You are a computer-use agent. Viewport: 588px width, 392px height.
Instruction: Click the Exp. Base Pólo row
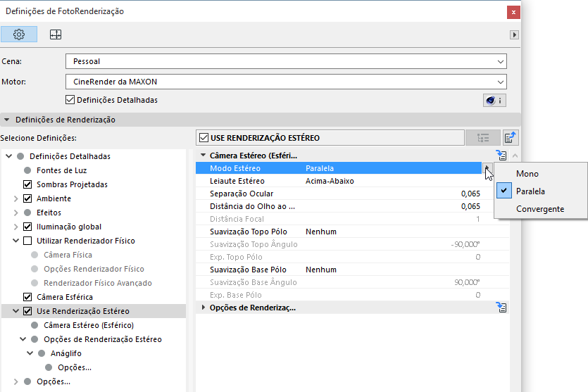(352, 296)
